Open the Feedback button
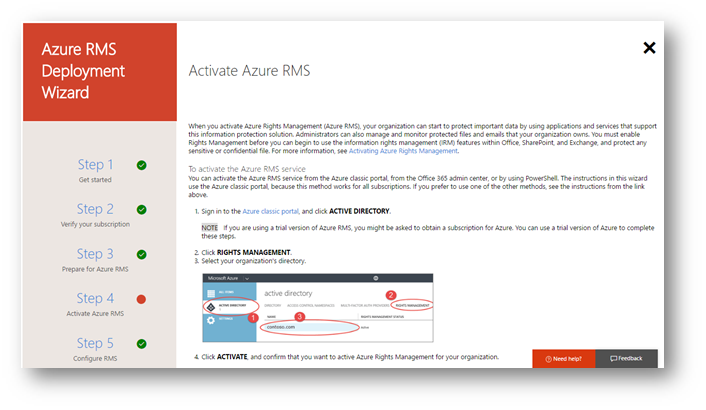 tap(626, 359)
